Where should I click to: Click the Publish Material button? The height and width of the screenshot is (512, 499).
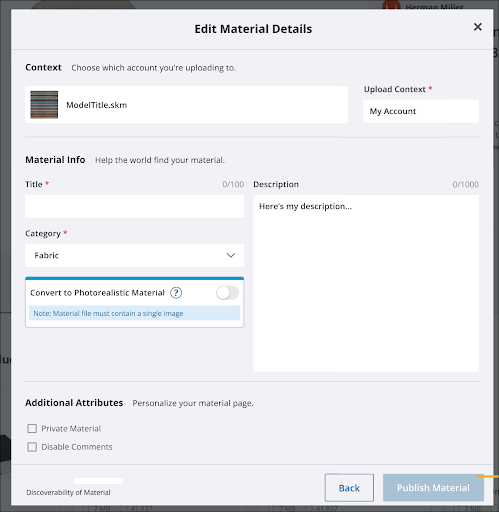pos(433,488)
